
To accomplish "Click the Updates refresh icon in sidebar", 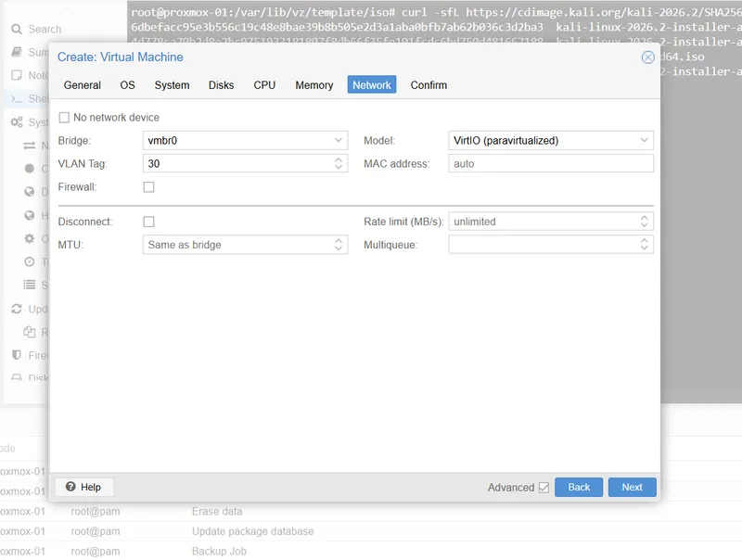I will coord(17,309).
